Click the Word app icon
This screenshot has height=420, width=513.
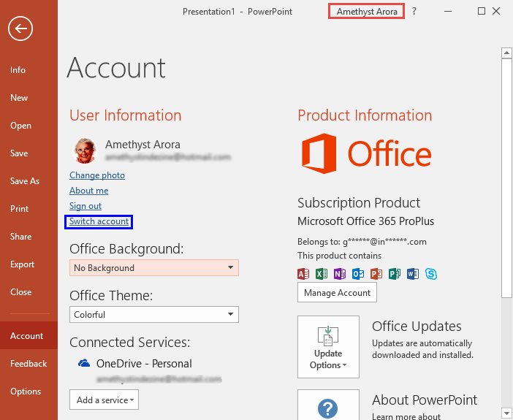pos(413,274)
